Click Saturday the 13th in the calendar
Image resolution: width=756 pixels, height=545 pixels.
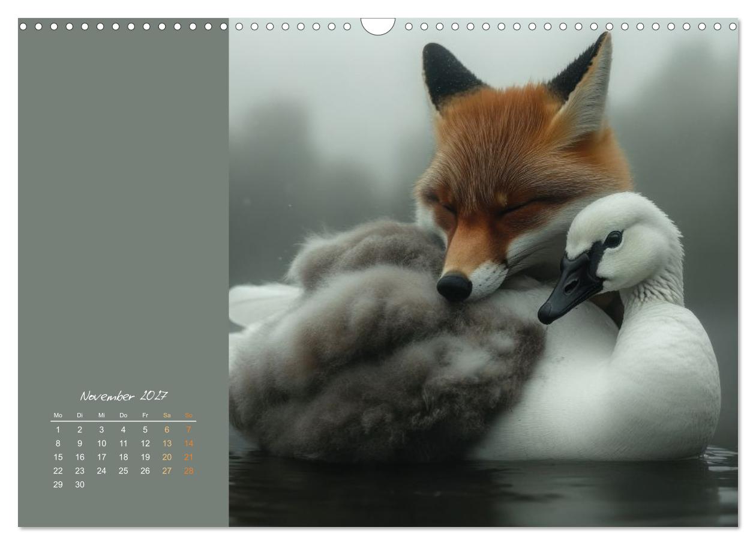pos(167,444)
